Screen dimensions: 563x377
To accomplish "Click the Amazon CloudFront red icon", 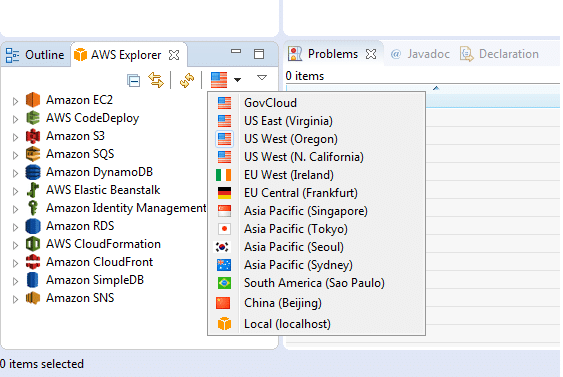I will (x=33, y=262).
